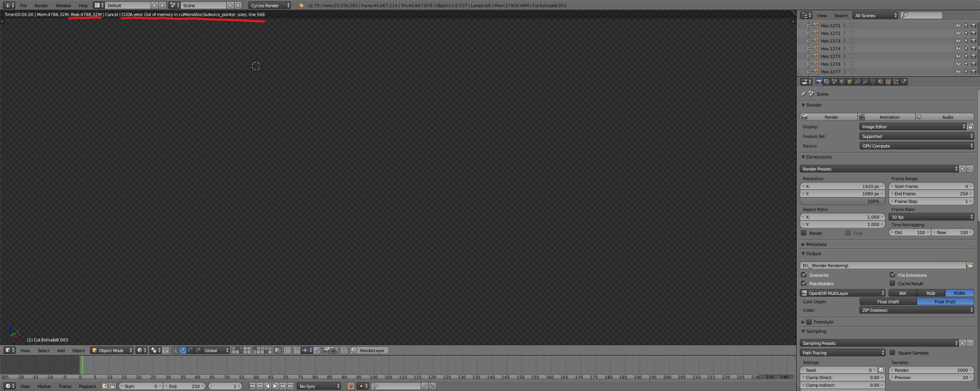The width and height of the screenshot is (980, 391).
Task: Click the camera icon on the Render button
Action: tap(804, 117)
